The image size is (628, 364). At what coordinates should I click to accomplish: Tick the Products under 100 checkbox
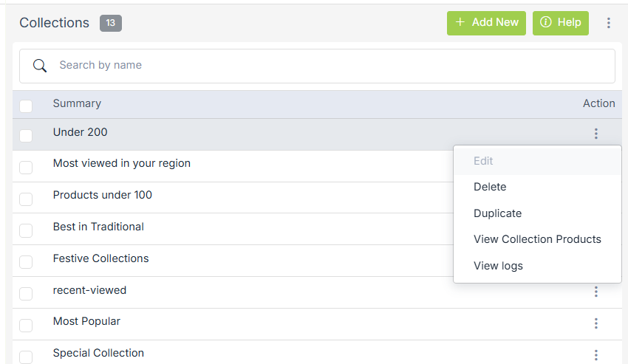coord(26,199)
